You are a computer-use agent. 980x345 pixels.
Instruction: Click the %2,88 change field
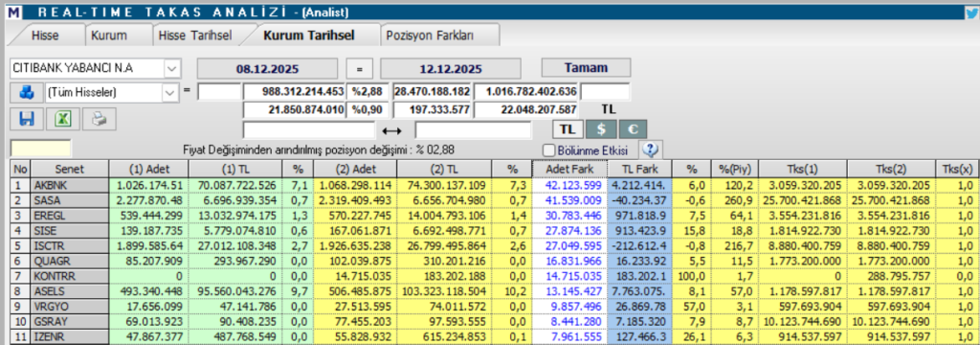click(x=368, y=92)
